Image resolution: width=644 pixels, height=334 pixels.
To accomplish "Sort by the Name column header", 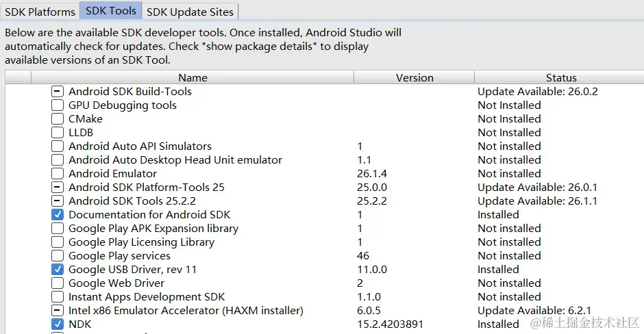I will (x=193, y=77).
